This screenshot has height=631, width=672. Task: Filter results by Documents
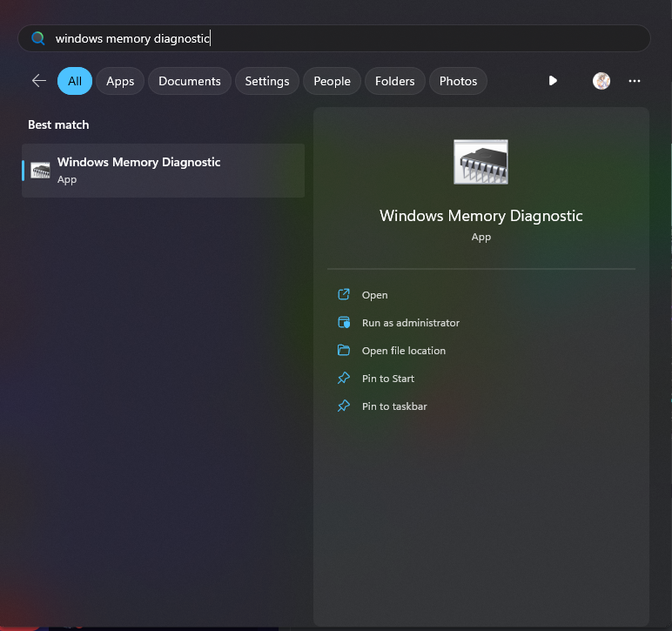coord(189,81)
